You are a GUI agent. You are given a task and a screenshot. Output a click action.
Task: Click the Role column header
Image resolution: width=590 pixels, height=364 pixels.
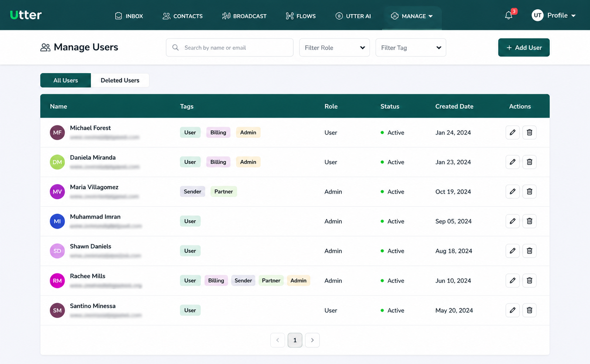331,106
